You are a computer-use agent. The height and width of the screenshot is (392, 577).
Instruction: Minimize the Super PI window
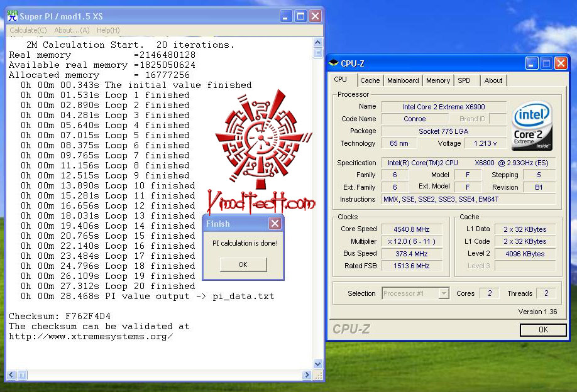click(x=286, y=16)
